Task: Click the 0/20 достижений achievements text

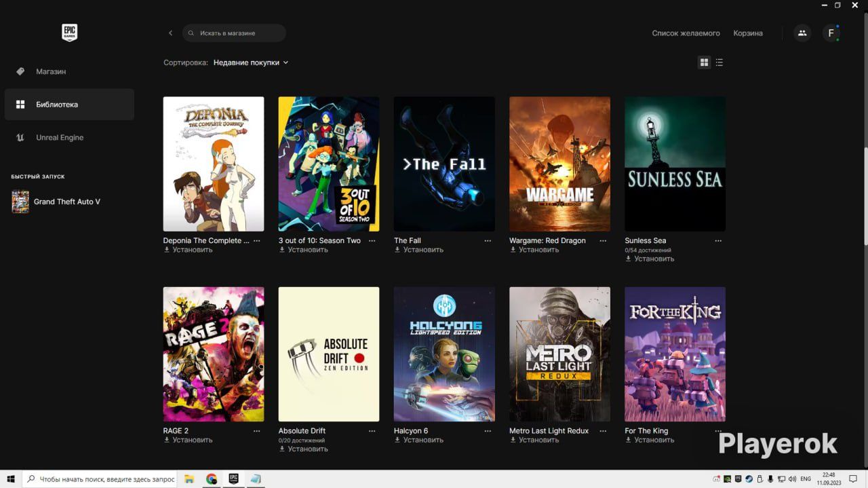Action: [302, 440]
